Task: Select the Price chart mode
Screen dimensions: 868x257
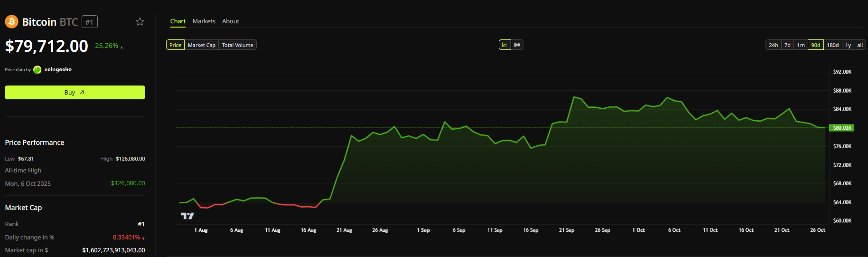Action: [x=175, y=45]
